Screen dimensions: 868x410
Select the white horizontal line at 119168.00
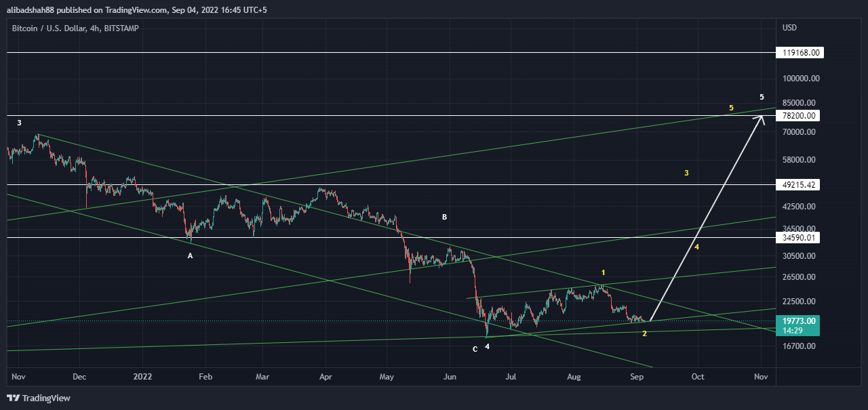(x=391, y=52)
